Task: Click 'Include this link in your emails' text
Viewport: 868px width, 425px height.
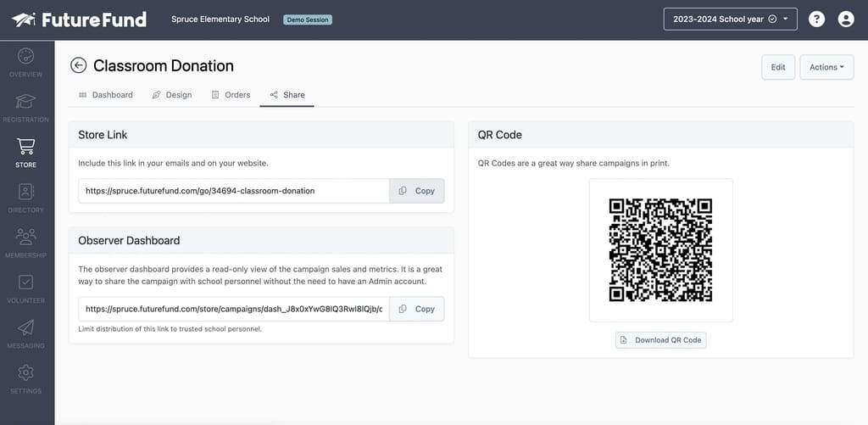Action: pos(173,164)
